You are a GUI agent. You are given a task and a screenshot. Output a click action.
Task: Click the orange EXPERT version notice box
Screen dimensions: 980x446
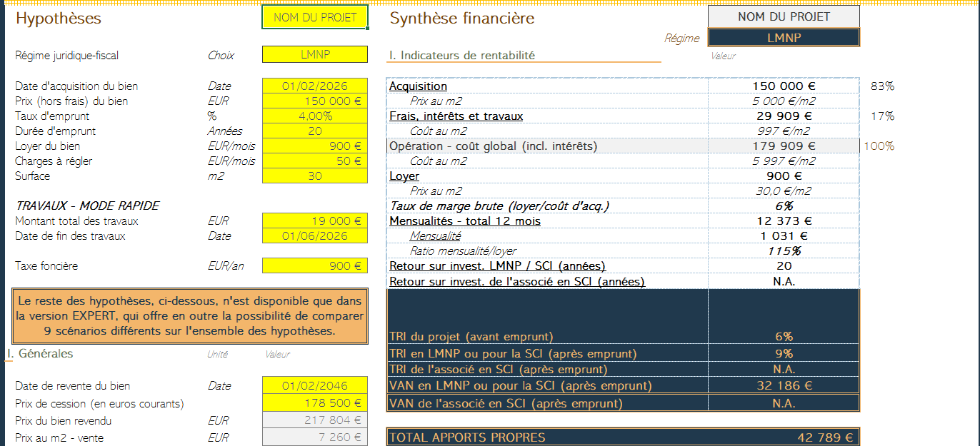tap(189, 316)
